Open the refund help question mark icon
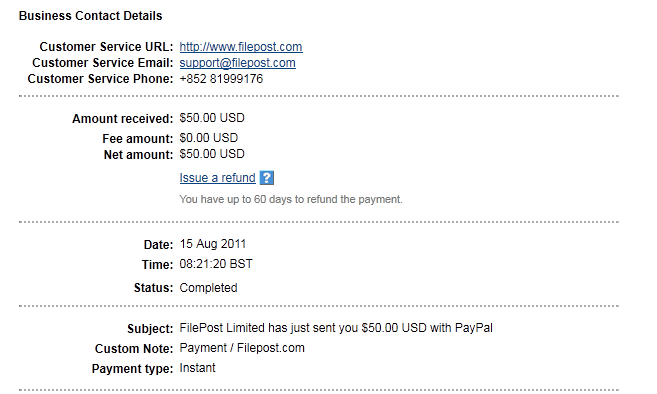657x394 pixels. click(266, 178)
